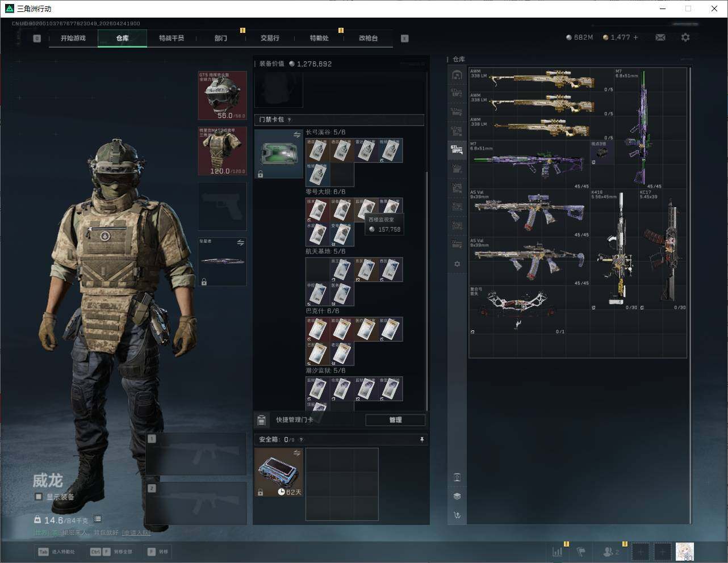This screenshot has height=563, width=728.
Task: Click the 巴克什: 6/6 card group label
Action: 323,311
